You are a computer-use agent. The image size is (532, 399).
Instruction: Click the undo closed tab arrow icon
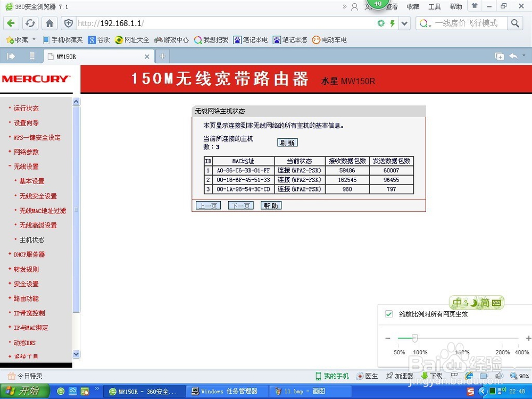[x=513, y=56]
